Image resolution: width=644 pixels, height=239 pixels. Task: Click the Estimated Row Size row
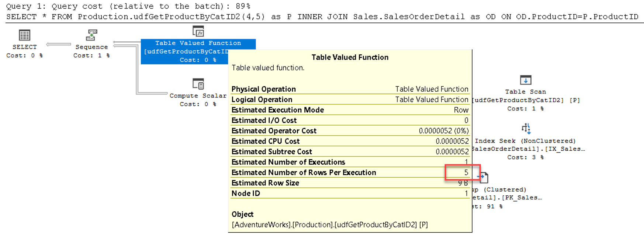(x=350, y=183)
